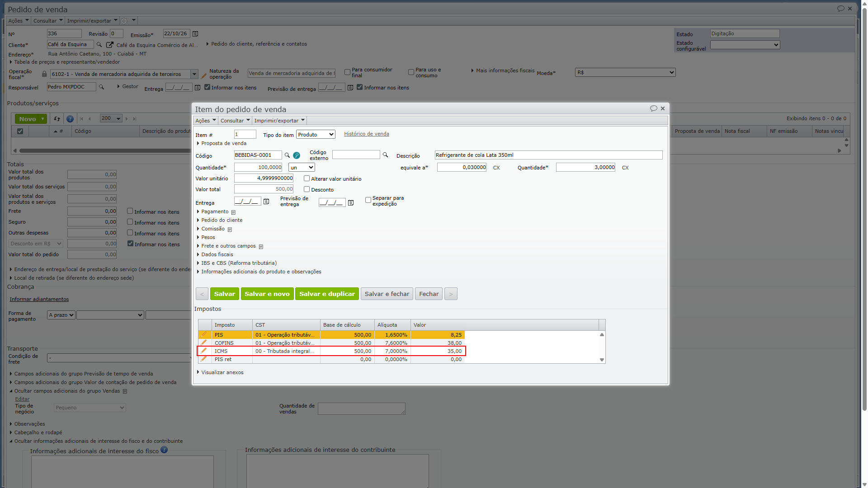This screenshot has height=488, width=868.
Task: Open Imprimir/exportar menu in item dialog
Action: (279, 121)
